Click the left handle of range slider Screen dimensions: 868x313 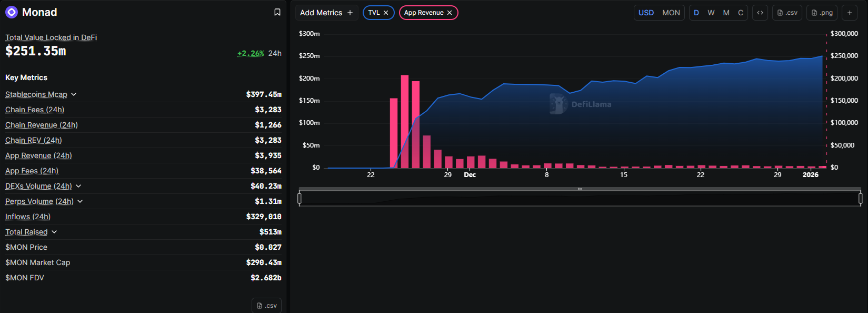300,198
